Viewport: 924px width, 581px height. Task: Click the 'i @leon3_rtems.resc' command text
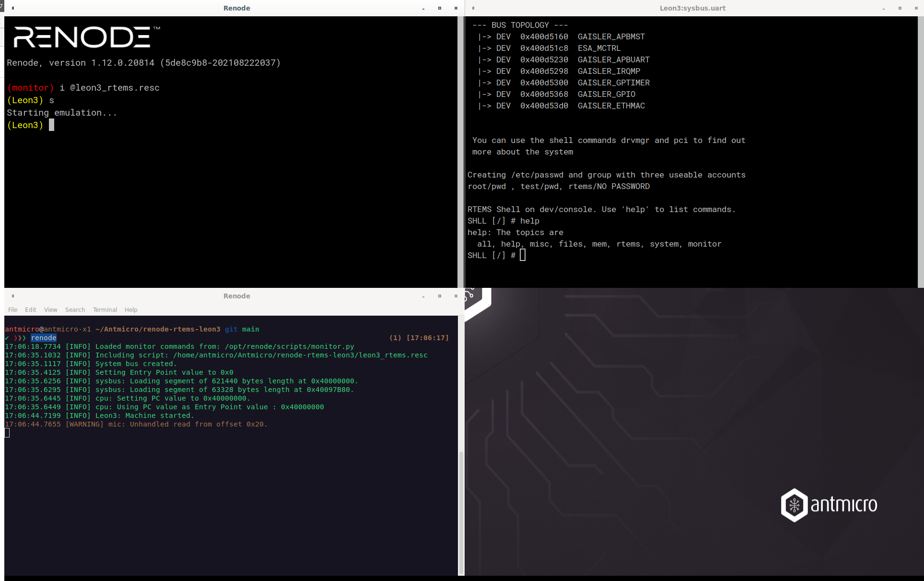tap(109, 88)
